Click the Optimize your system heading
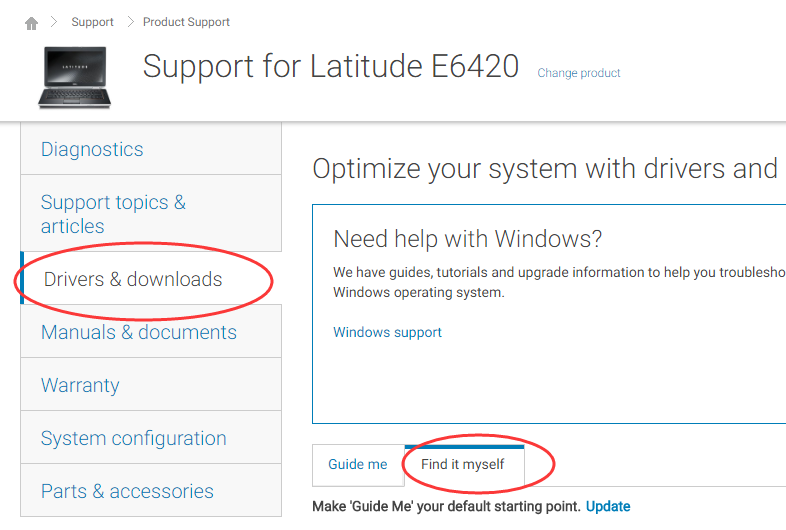Image resolution: width=786 pixels, height=530 pixels. [545, 168]
